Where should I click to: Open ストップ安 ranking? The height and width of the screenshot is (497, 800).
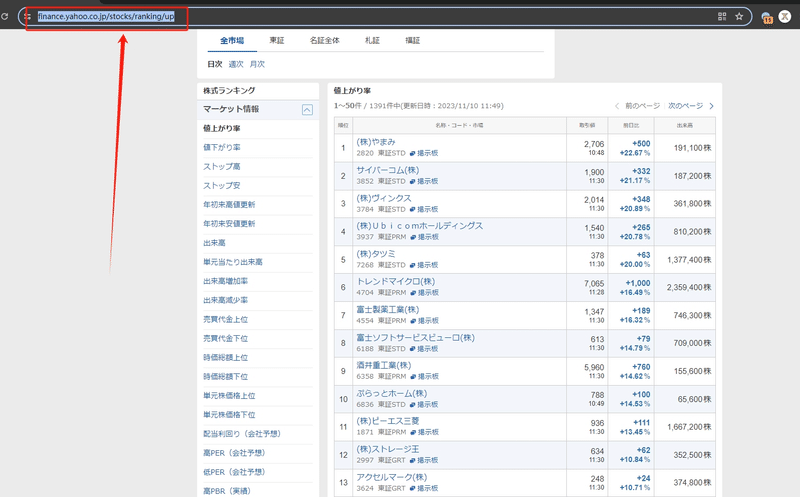click(221, 185)
